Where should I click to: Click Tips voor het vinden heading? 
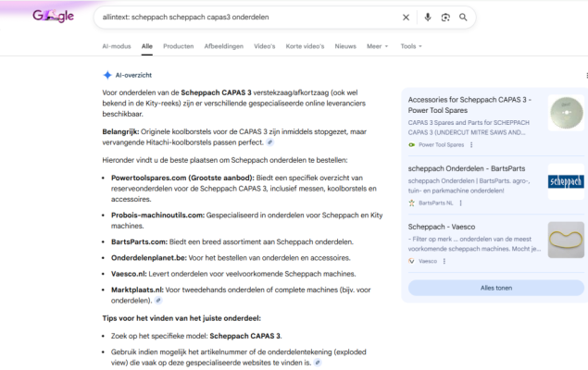181,318
